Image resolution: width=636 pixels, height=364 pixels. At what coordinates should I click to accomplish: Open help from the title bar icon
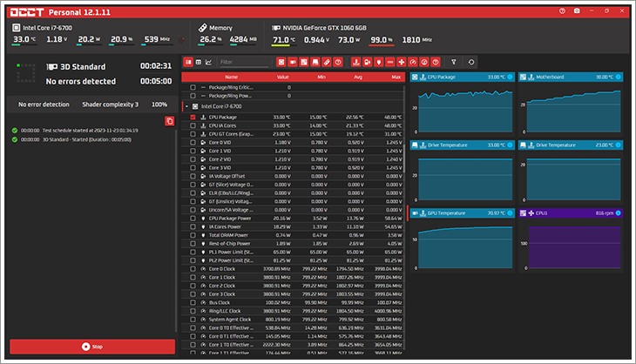coord(562,11)
